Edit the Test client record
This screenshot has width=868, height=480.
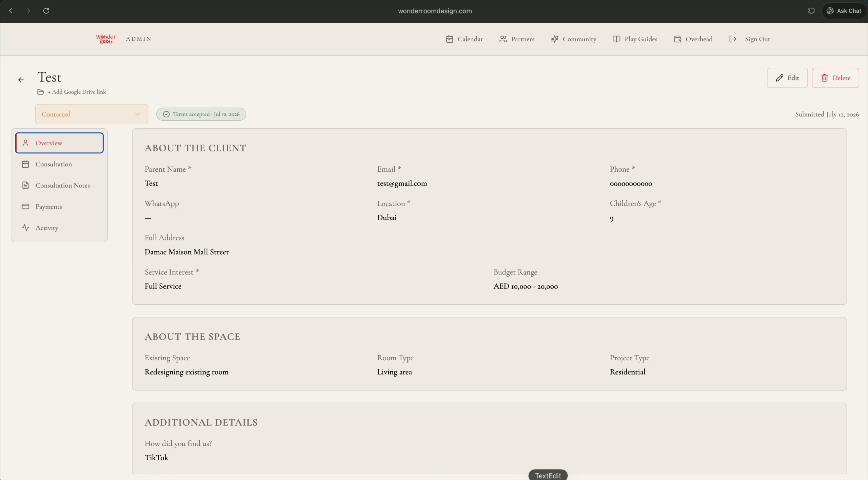tap(787, 78)
